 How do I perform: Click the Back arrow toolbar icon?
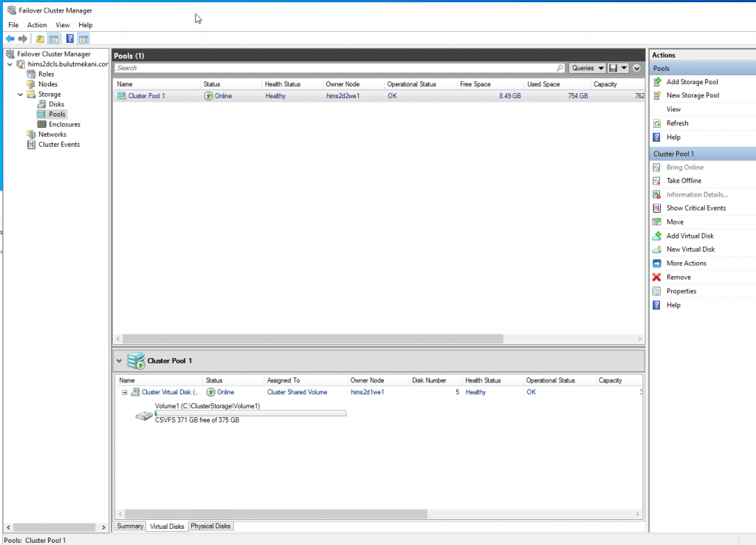(10, 38)
